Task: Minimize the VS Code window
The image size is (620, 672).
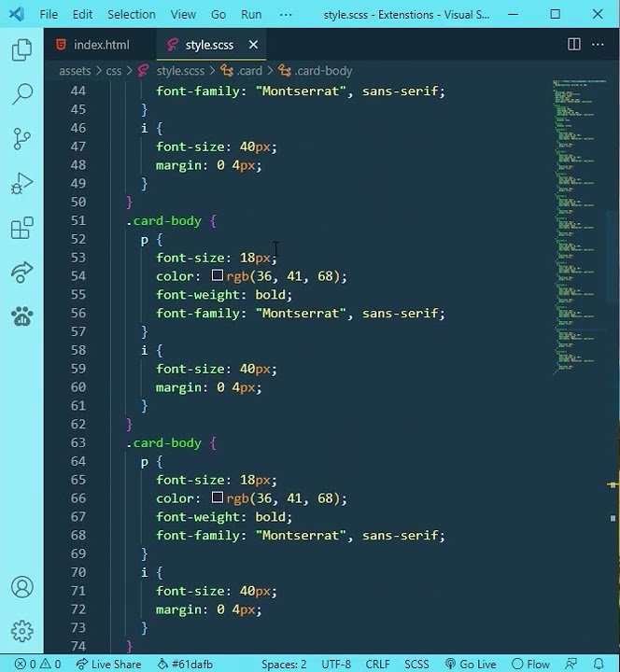Action: pos(513,15)
